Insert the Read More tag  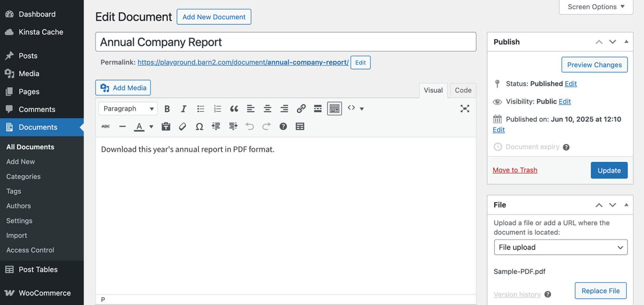pyautogui.click(x=317, y=108)
